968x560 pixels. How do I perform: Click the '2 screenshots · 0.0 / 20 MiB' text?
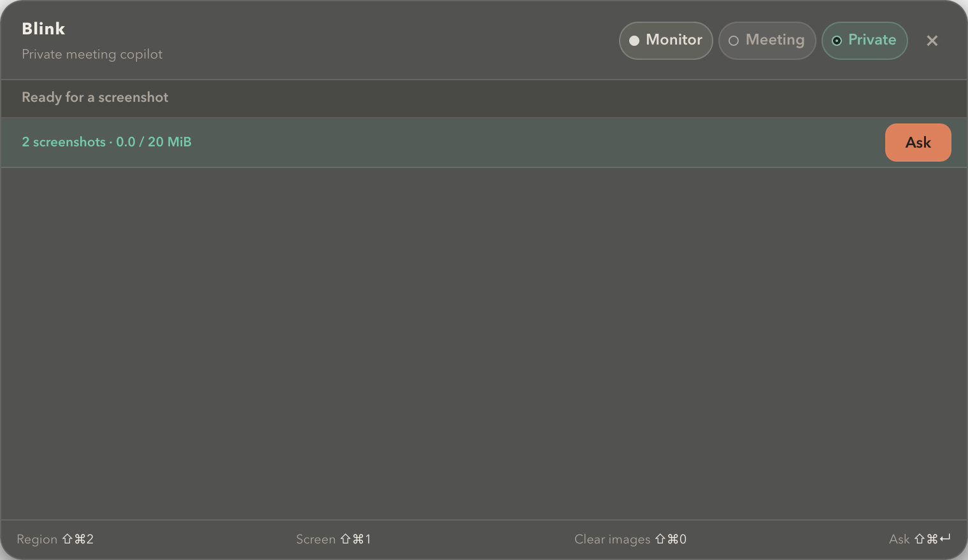pos(106,142)
